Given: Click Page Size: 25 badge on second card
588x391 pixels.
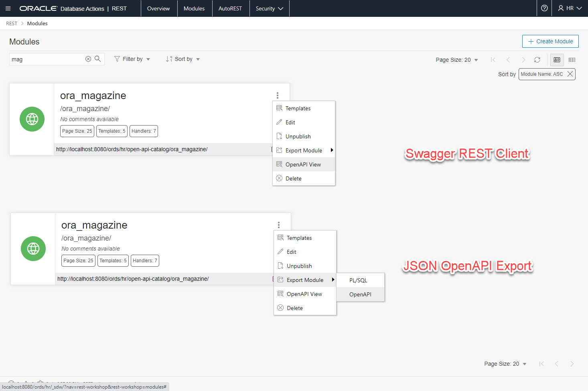Looking at the screenshot, I should 78,261.
